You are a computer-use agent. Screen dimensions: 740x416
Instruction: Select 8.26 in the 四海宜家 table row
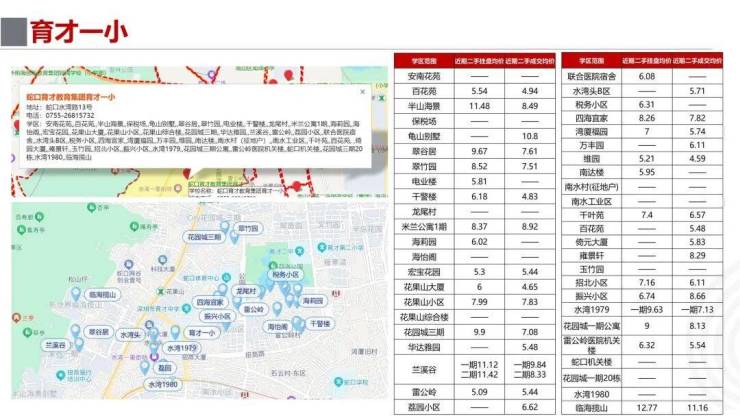click(x=647, y=118)
